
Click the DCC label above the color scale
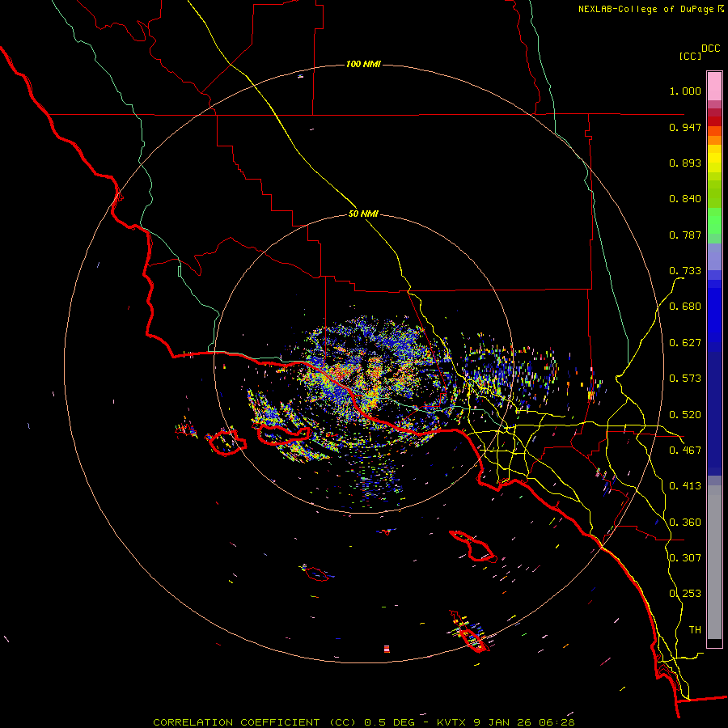coord(711,49)
